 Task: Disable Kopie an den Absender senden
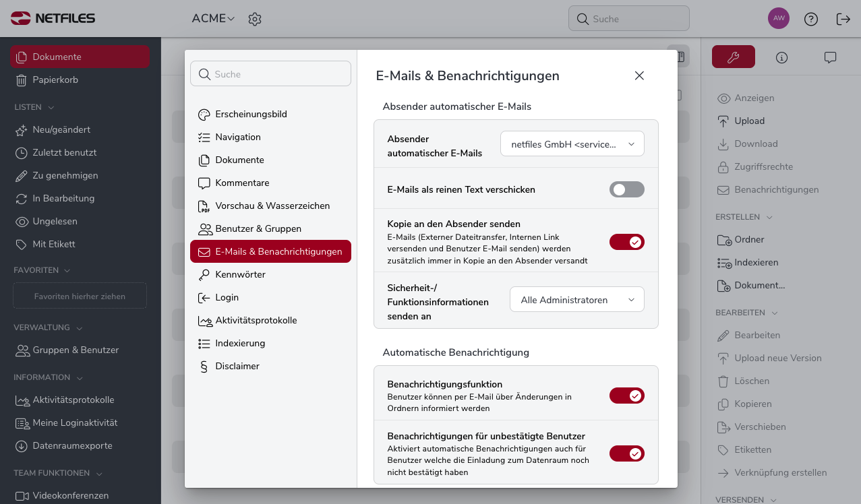627,242
